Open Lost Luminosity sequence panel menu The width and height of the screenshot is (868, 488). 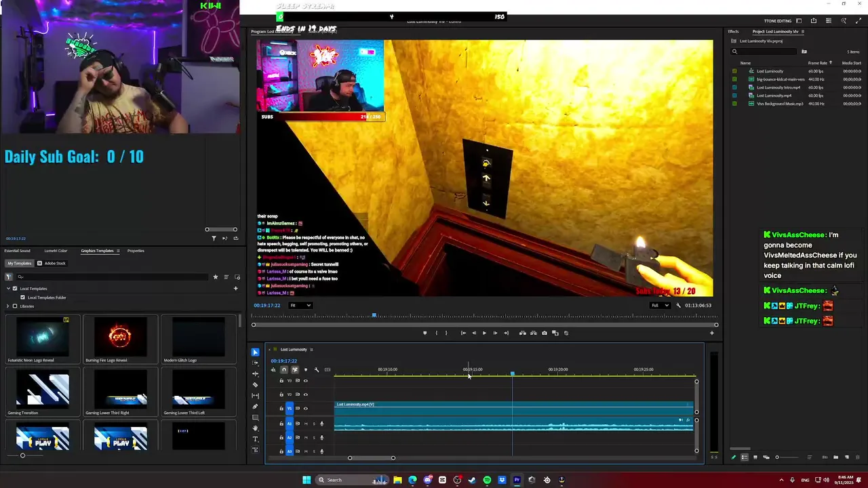click(311, 350)
